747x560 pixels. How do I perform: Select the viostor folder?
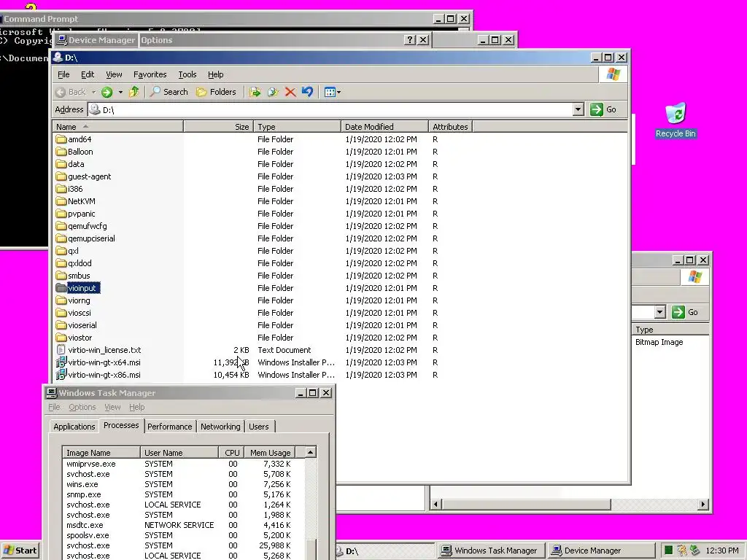[74, 337]
